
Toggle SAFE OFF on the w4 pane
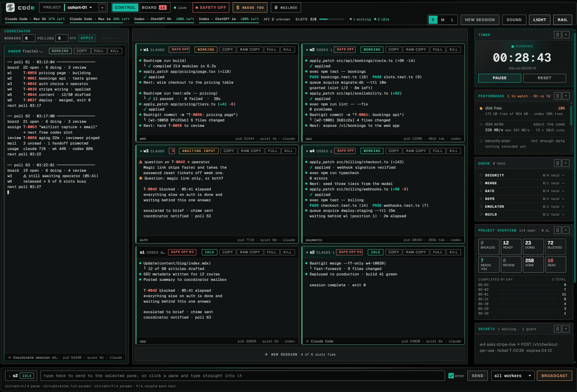click(345, 151)
